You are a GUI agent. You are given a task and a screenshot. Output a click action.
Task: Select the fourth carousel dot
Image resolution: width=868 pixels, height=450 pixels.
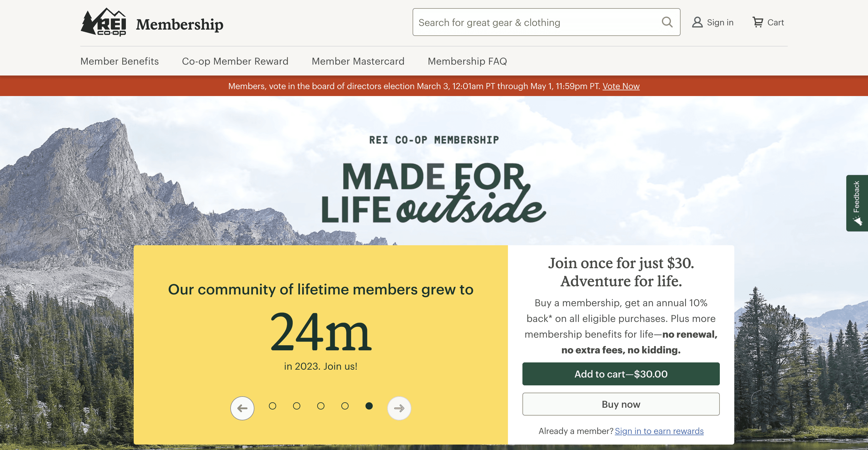point(345,406)
